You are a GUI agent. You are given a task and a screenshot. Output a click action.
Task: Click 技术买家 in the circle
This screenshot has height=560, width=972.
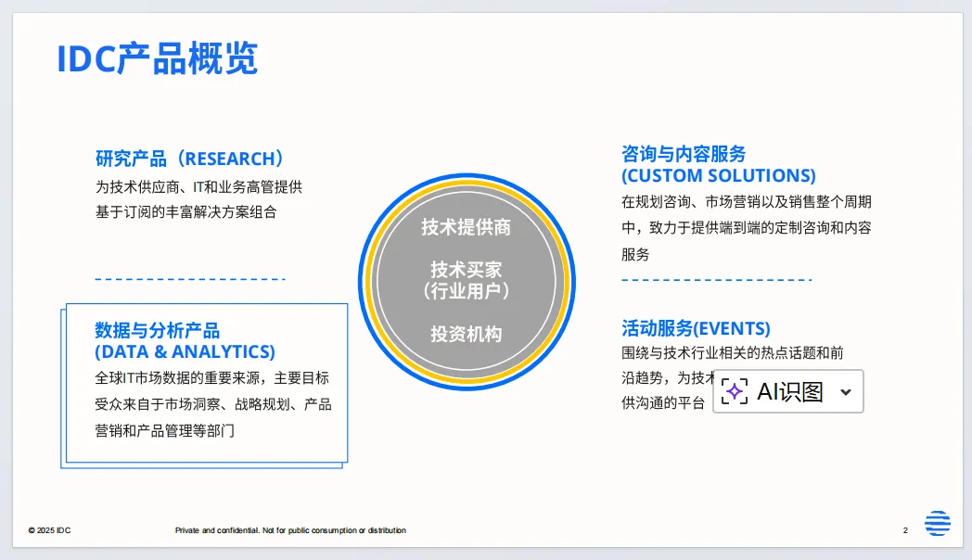coord(467,270)
